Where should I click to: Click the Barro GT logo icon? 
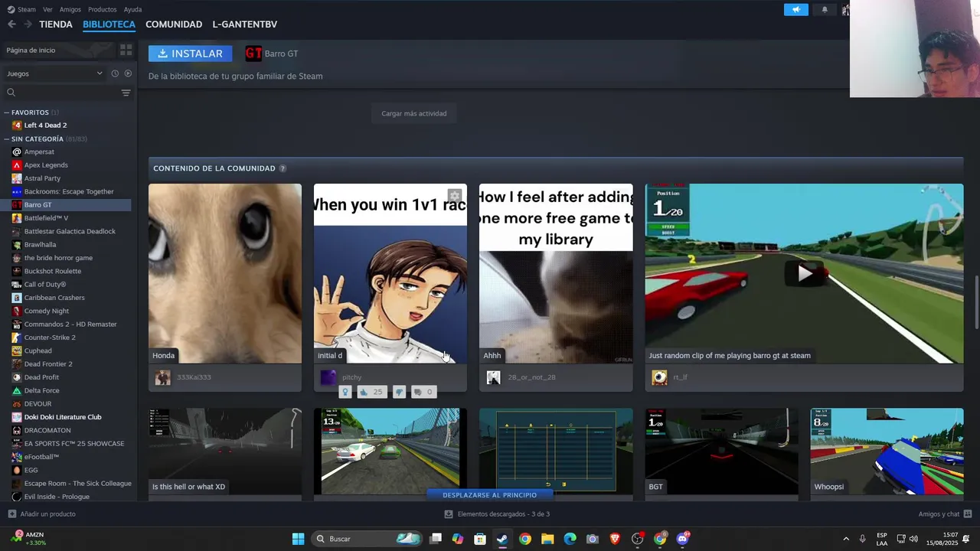click(x=253, y=54)
